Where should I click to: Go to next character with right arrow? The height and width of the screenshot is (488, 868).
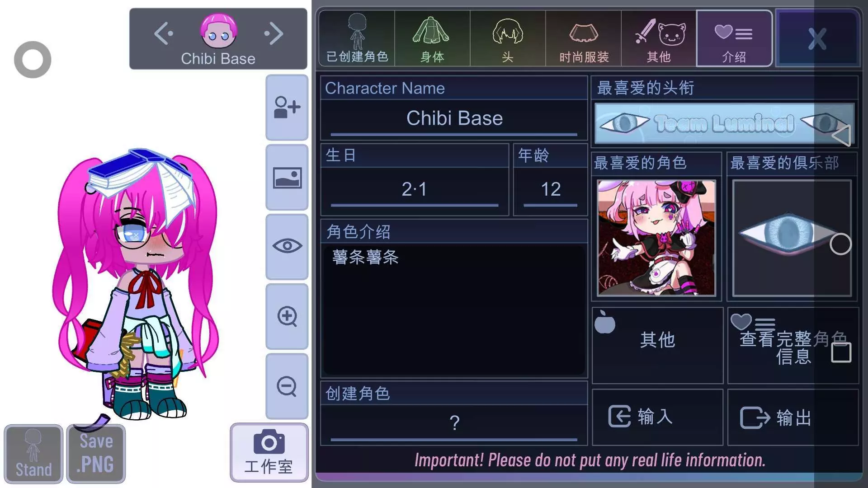pos(274,33)
